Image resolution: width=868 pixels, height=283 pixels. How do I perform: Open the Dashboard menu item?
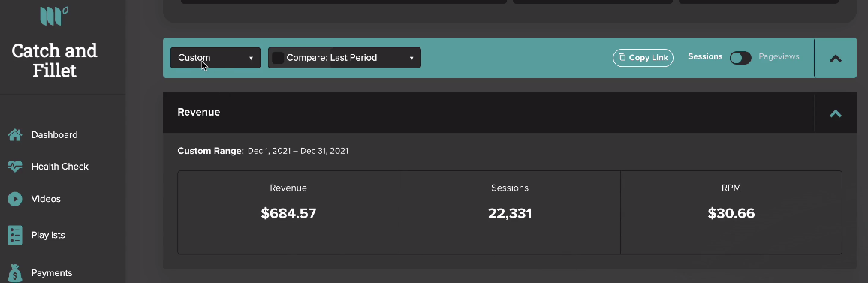pos(54,135)
